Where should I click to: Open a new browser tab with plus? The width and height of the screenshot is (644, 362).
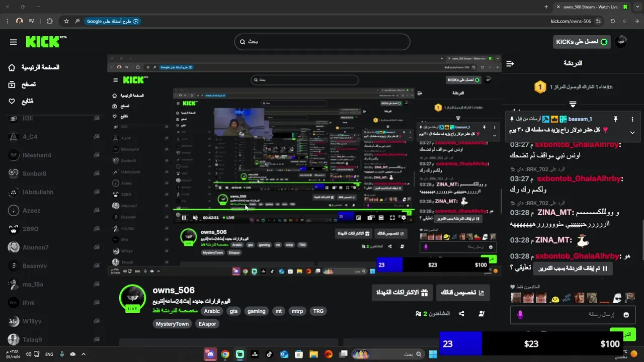546,7
